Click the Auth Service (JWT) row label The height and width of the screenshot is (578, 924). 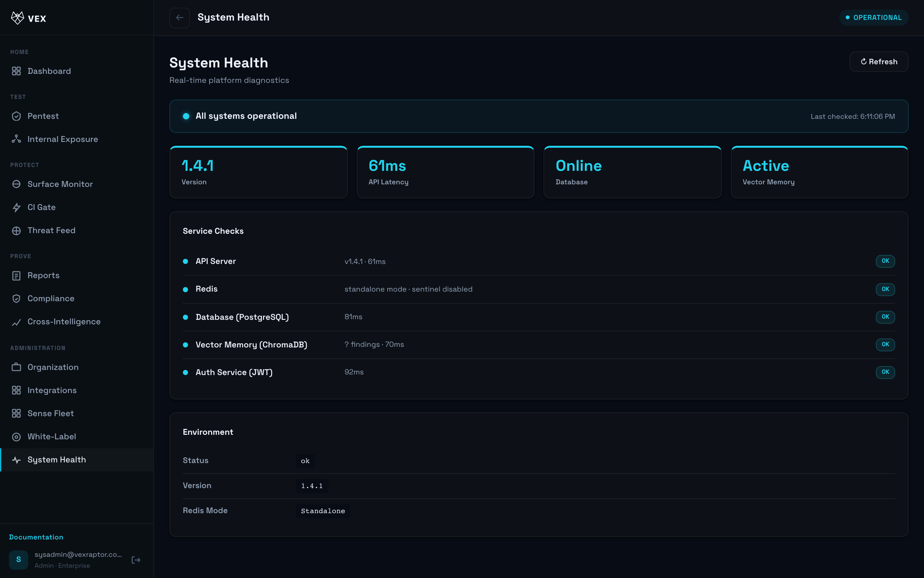click(234, 372)
